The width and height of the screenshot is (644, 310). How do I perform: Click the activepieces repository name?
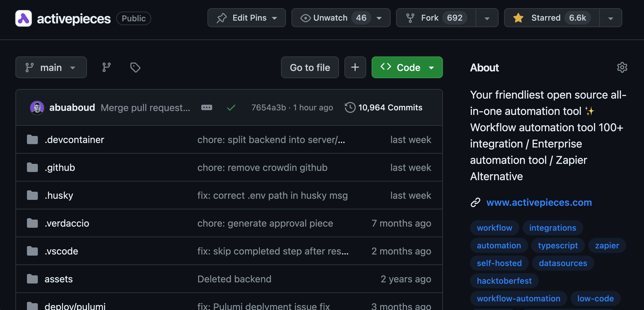coord(74,19)
